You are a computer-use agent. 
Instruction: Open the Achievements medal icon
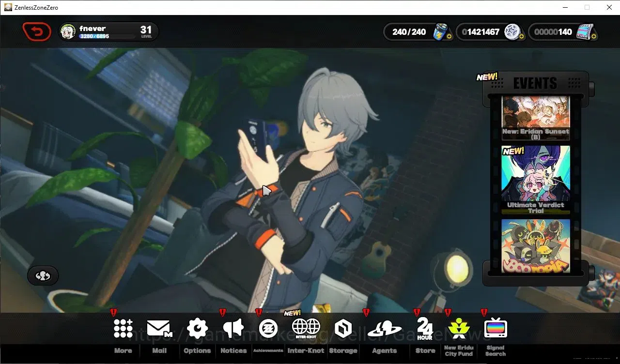pyautogui.click(x=268, y=329)
